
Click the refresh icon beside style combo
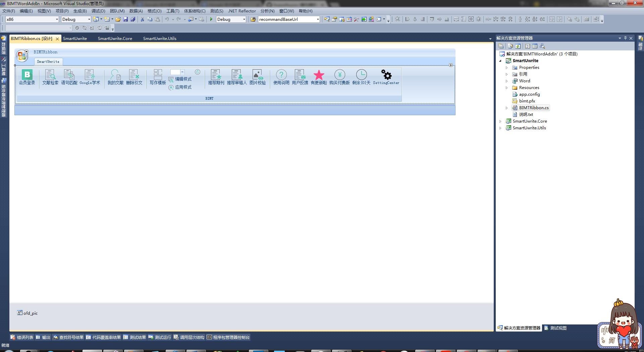pos(198,72)
